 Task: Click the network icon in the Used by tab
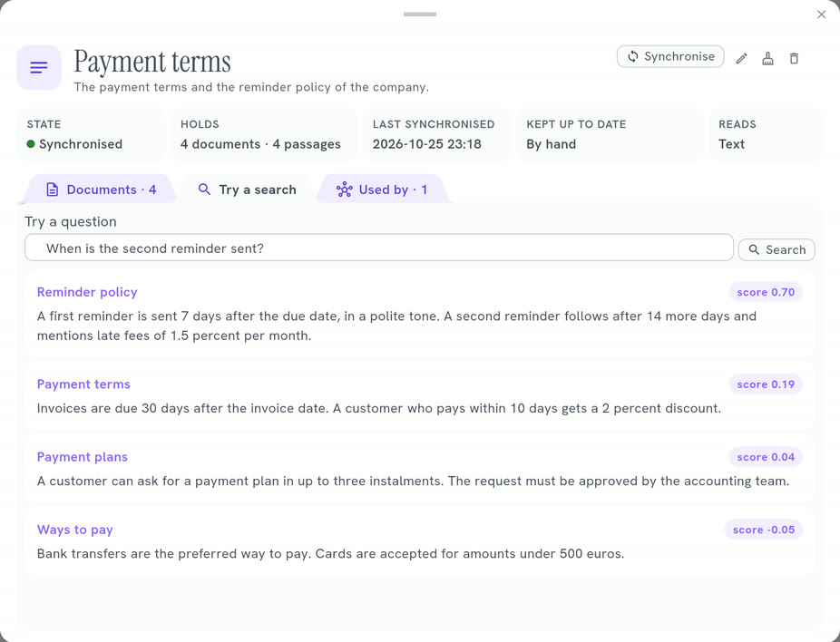[x=345, y=190]
